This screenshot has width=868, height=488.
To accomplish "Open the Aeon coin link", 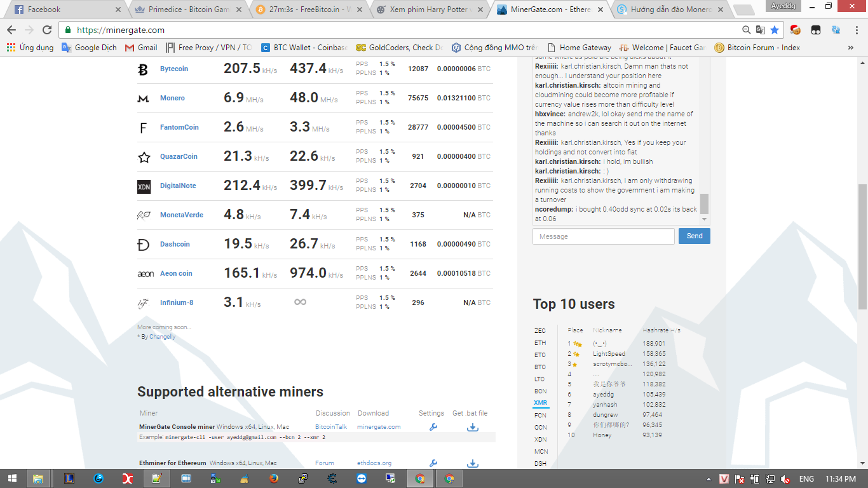I will point(176,274).
